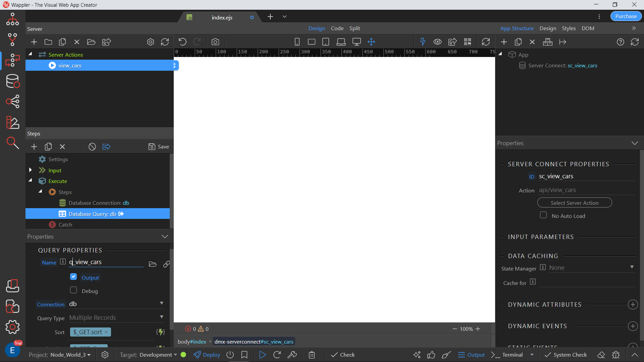Enable the Debug checkbox
644x362 pixels.
pyautogui.click(x=73, y=290)
